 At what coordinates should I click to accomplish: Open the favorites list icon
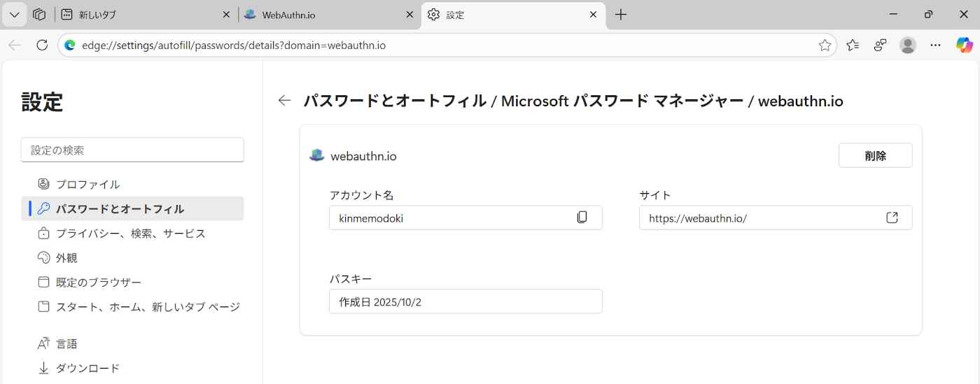click(853, 45)
